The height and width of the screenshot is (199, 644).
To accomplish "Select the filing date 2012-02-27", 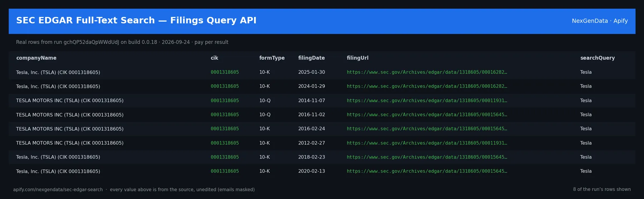I will click(312, 143).
